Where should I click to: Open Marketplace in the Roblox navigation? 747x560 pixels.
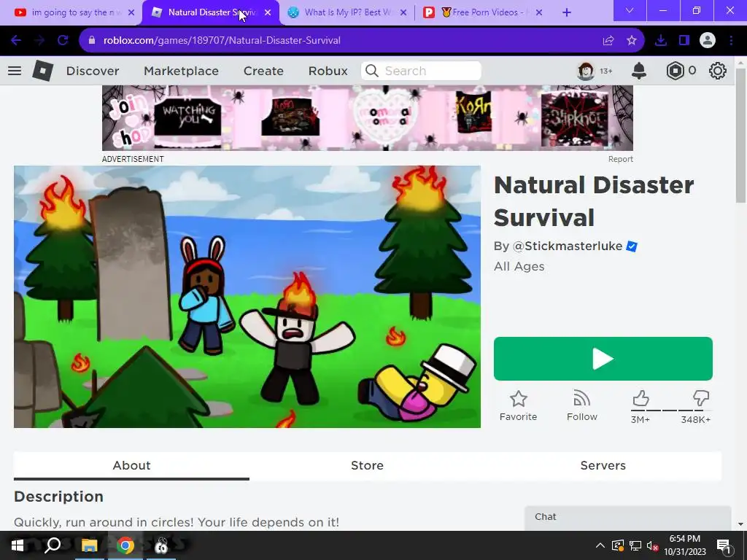click(182, 71)
